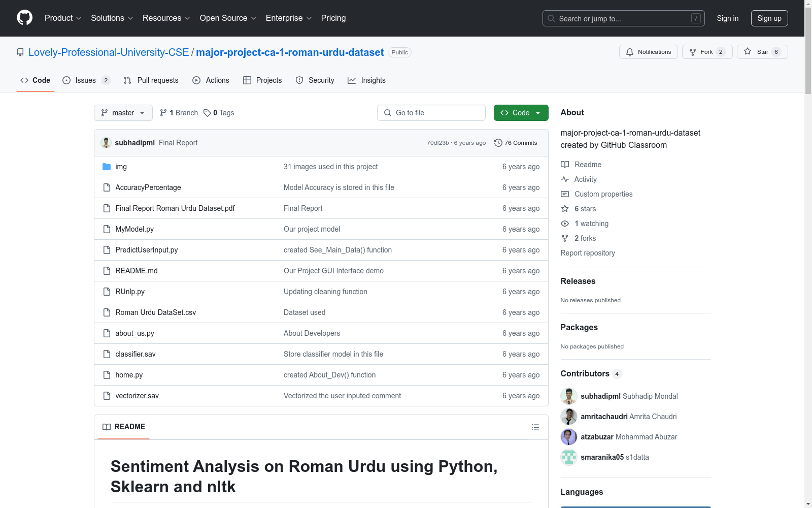Open the PredictUserInput.py file
Screen dimensions: 812x508
pyautogui.click(x=147, y=250)
